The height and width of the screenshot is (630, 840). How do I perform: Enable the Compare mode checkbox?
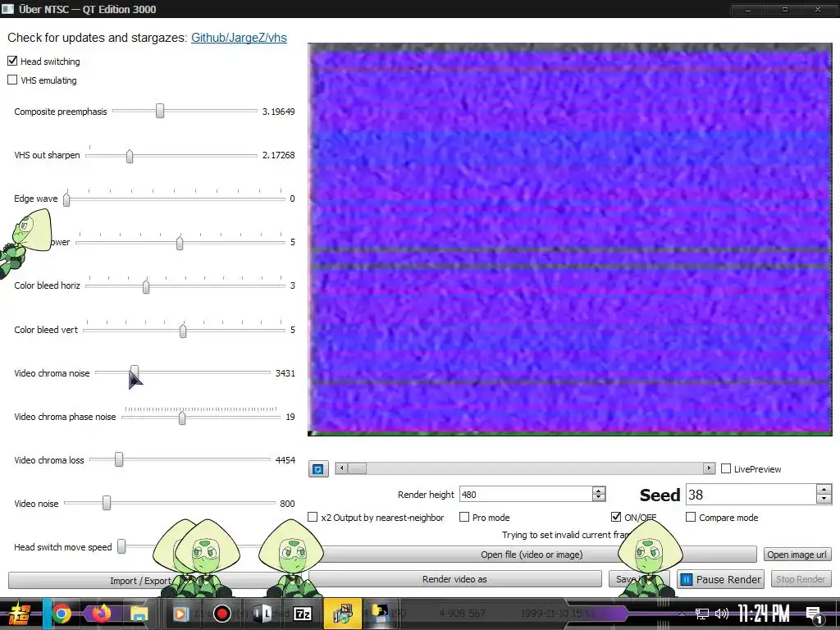pos(691,517)
